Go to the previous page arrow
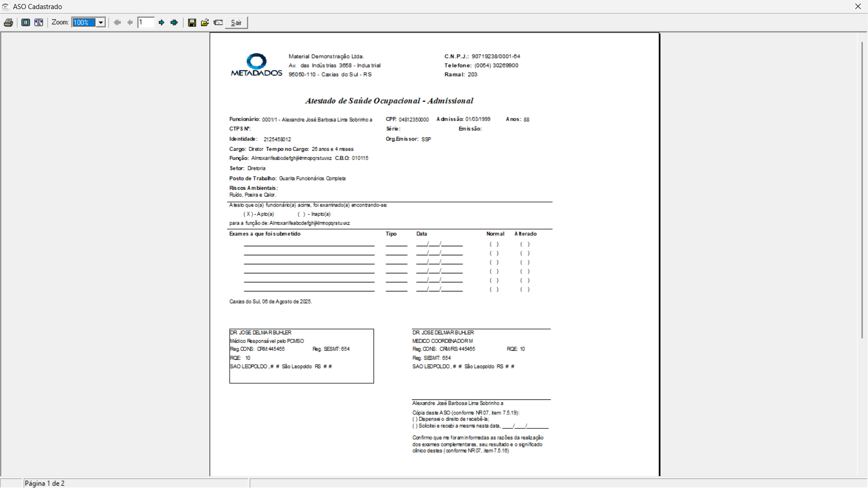The image size is (868, 488). [x=130, y=23]
